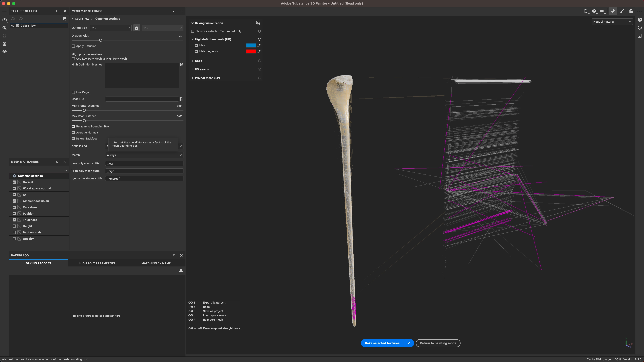Viewport: 644px width, 362px height.
Task: Load High Definition Meshes with the file icon
Action: [x=182, y=65]
